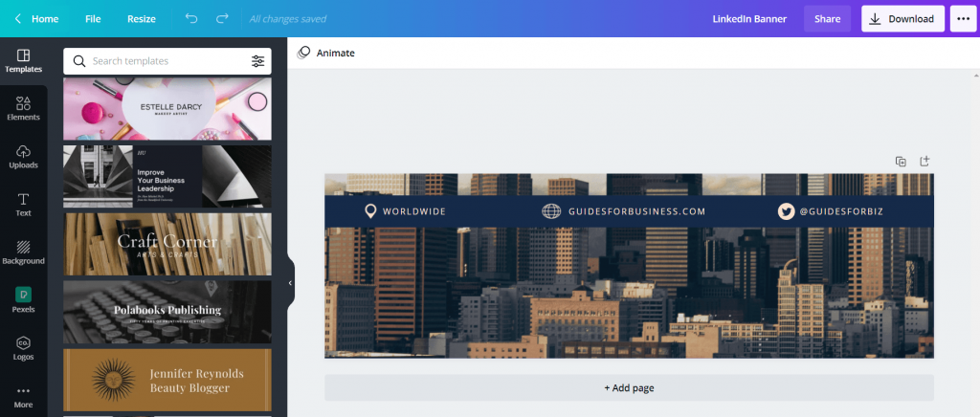Select the Text tool in sidebar
The image size is (980, 417).
tap(23, 205)
